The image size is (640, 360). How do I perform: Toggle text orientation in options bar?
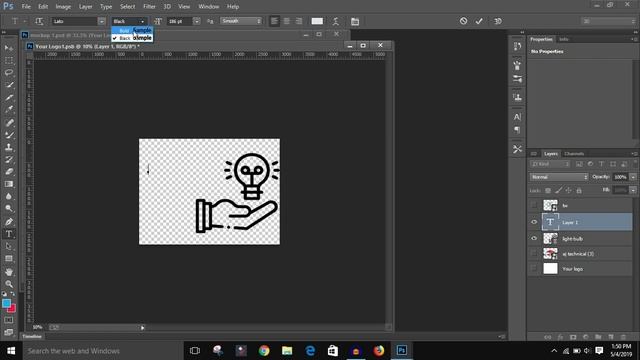39,21
